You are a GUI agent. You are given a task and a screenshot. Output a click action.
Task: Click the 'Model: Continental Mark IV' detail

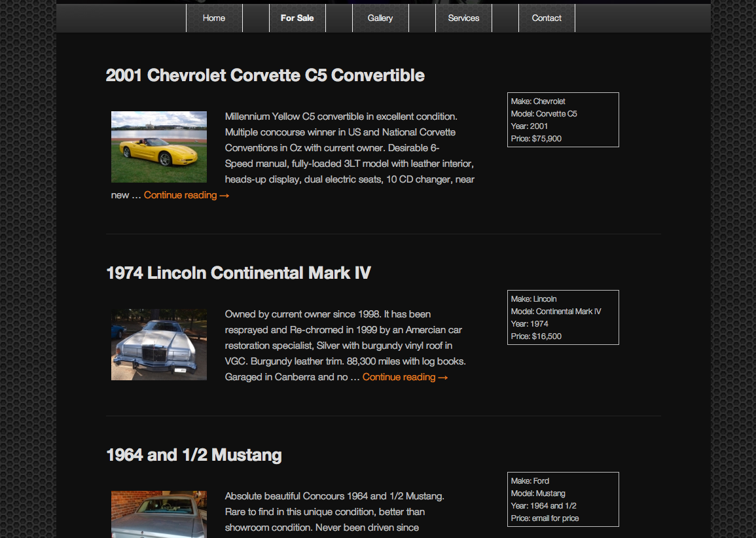556,312
